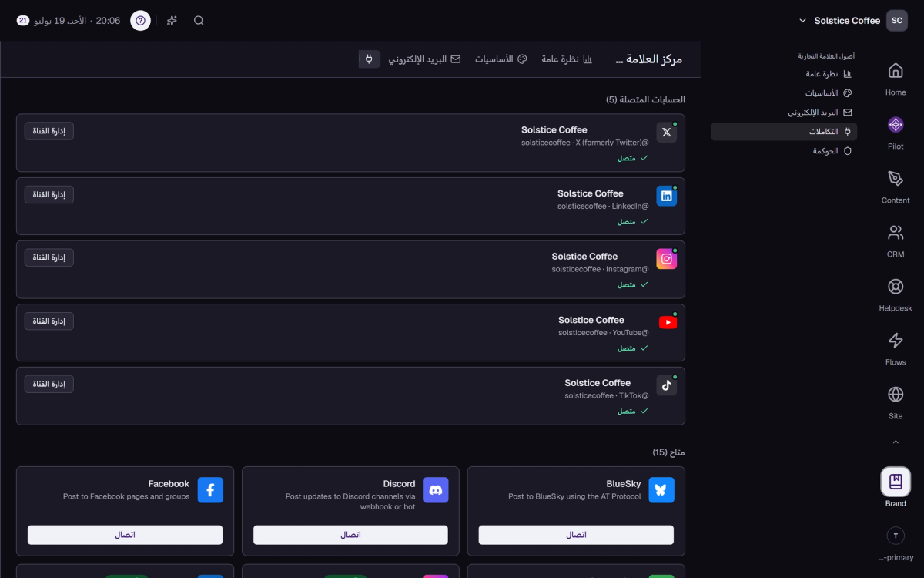The height and width of the screenshot is (578, 924).
Task: Select نظرة عامة in sidebar submenu
Action: (x=829, y=74)
